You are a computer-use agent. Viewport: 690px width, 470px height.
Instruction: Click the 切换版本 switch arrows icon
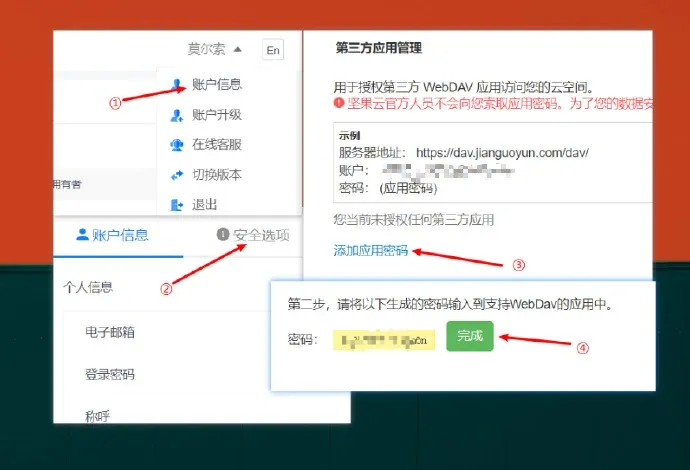(x=177, y=174)
